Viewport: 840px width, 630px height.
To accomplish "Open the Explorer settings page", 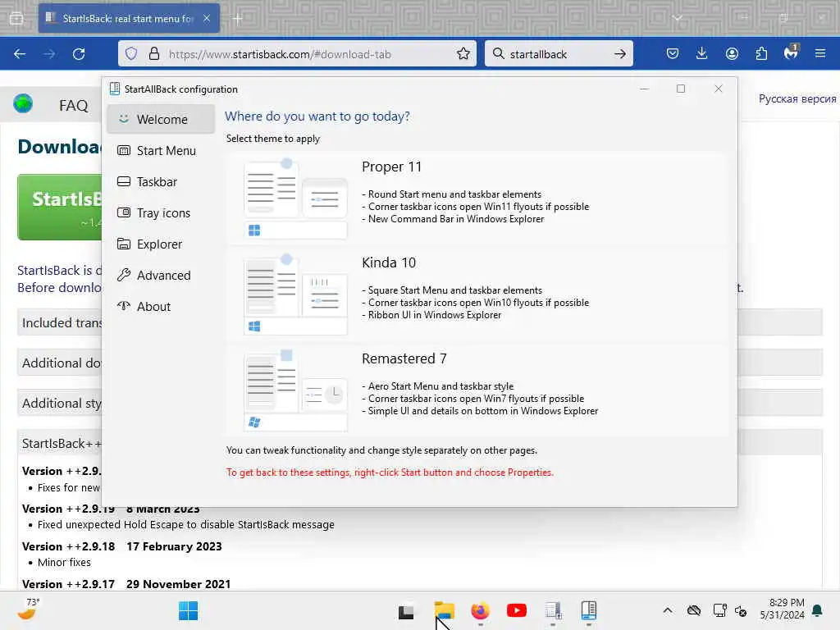I will tap(161, 244).
